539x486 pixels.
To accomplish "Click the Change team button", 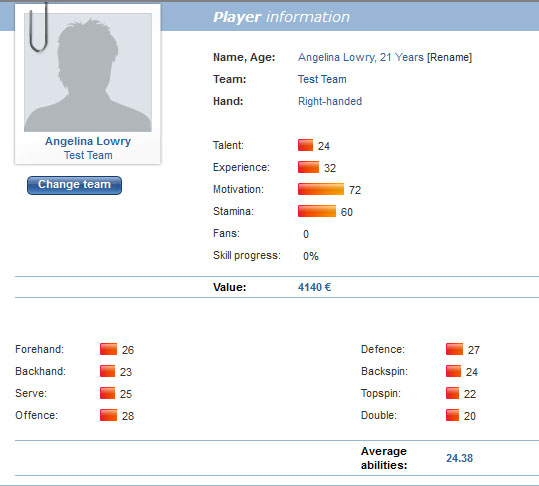I will pos(74,185).
